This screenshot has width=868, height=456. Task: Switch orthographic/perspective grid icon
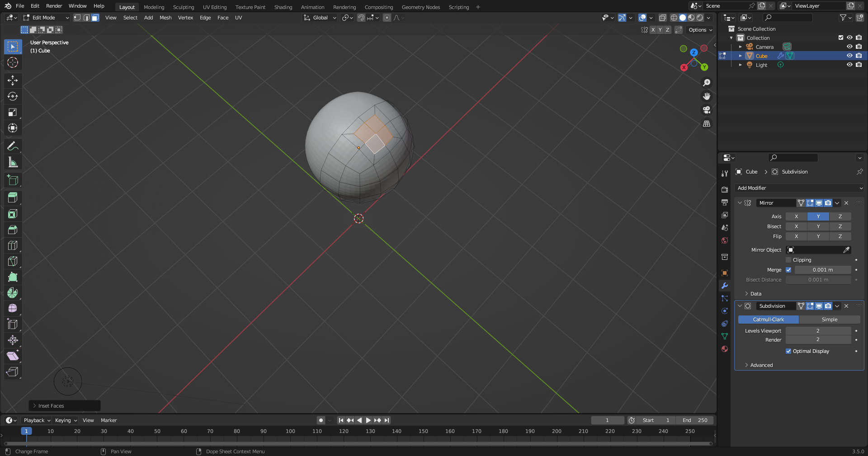tap(707, 123)
